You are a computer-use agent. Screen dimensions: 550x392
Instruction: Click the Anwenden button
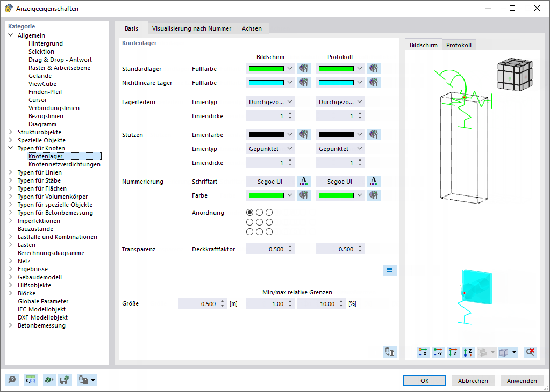[522, 380]
